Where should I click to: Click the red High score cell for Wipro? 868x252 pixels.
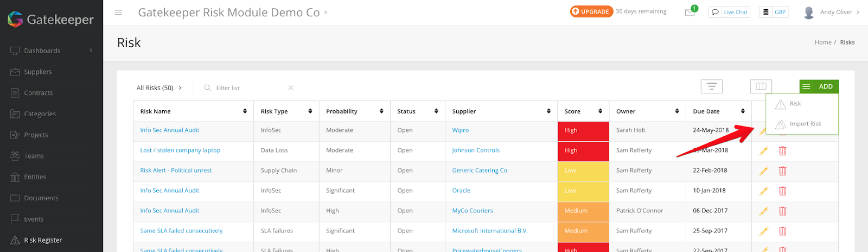pyautogui.click(x=583, y=131)
